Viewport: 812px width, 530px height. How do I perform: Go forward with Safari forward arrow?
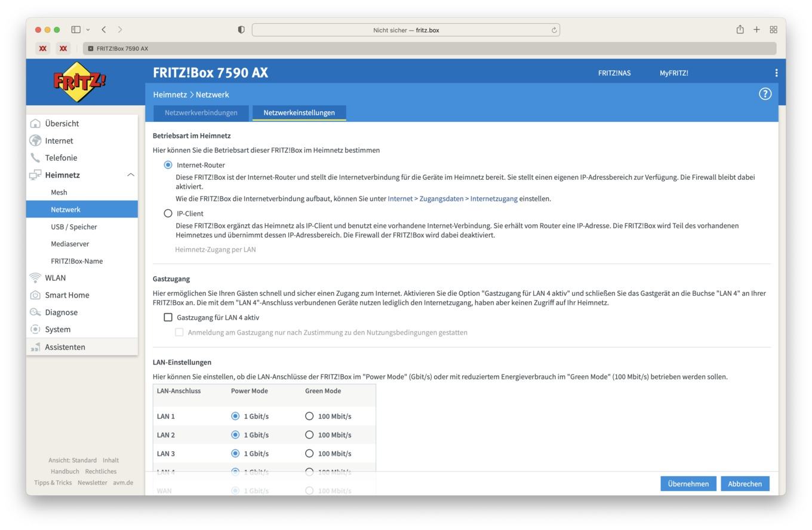pos(120,29)
